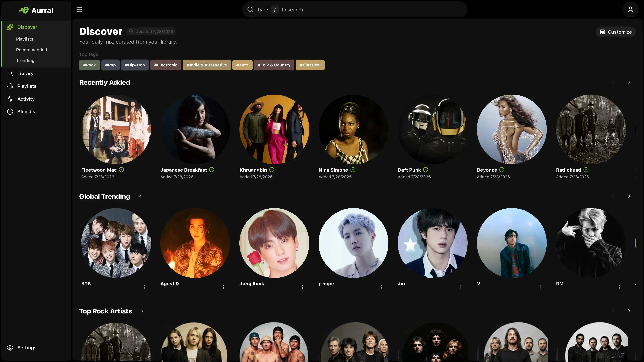This screenshot has width=644, height=362.
Task: Click the Updated 7/28/2026 badge
Action: point(151,31)
